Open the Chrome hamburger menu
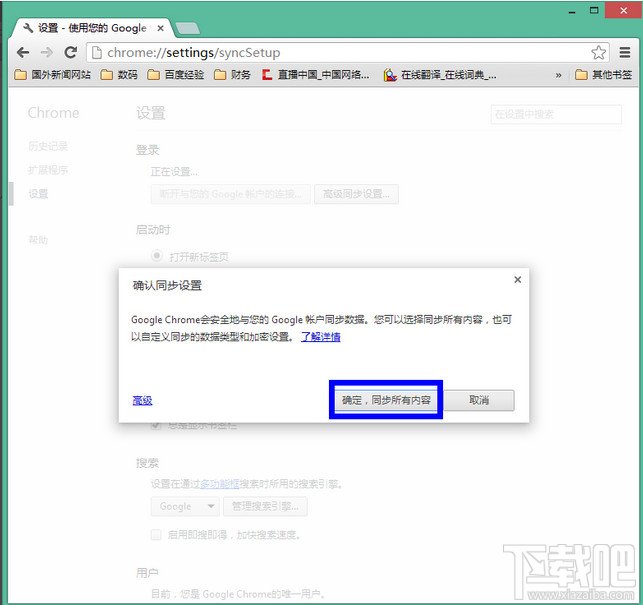This screenshot has height=605, width=643. (x=625, y=53)
